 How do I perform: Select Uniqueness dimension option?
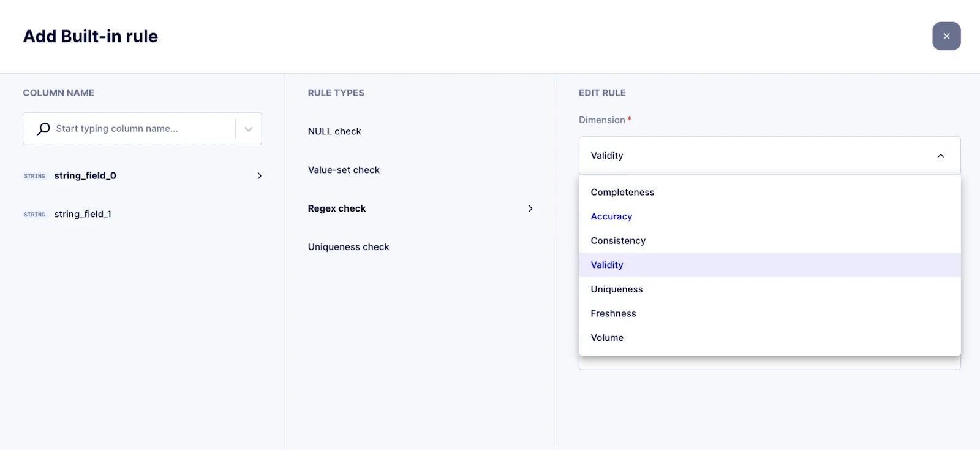[x=770, y=289]
